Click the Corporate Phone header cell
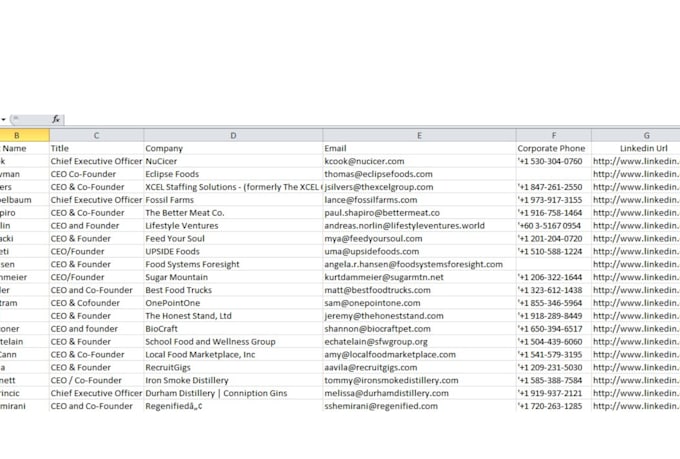680x459 pixels. pyautogui.click(x=554, y=148)
